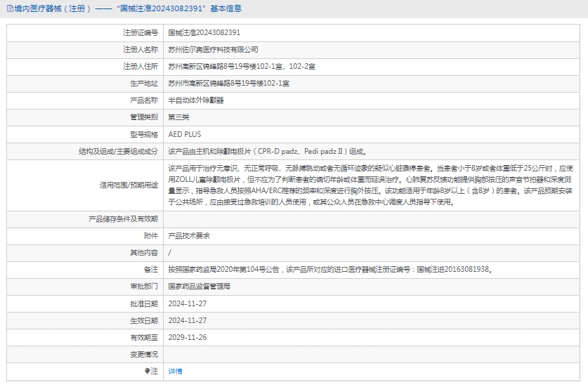Select product name 半自动体外除颤器
588x387 pixels.
196,100
